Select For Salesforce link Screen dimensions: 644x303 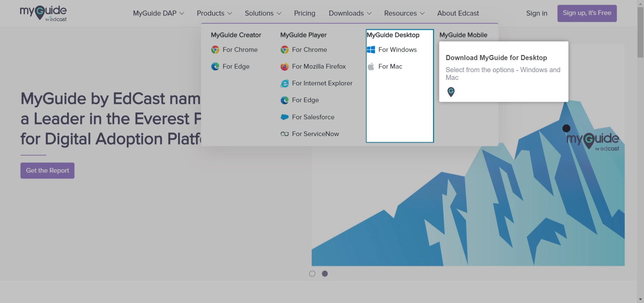tap(313, 117)
